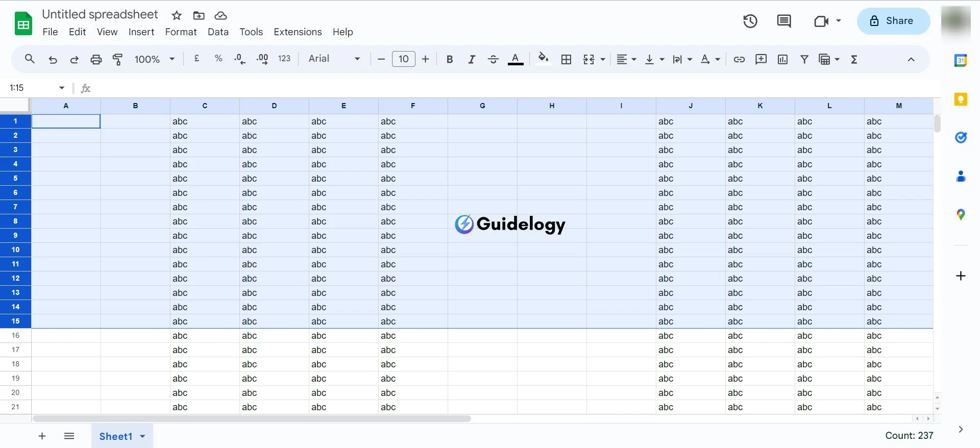This screenshot has width=980, height=448.
Task: Print the spreadsheet
Action: pos(96,59)
